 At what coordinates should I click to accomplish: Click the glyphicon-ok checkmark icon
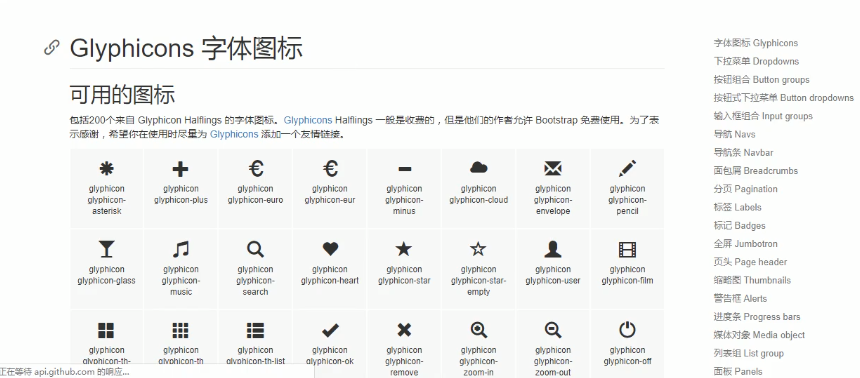(x=330, y=330)
